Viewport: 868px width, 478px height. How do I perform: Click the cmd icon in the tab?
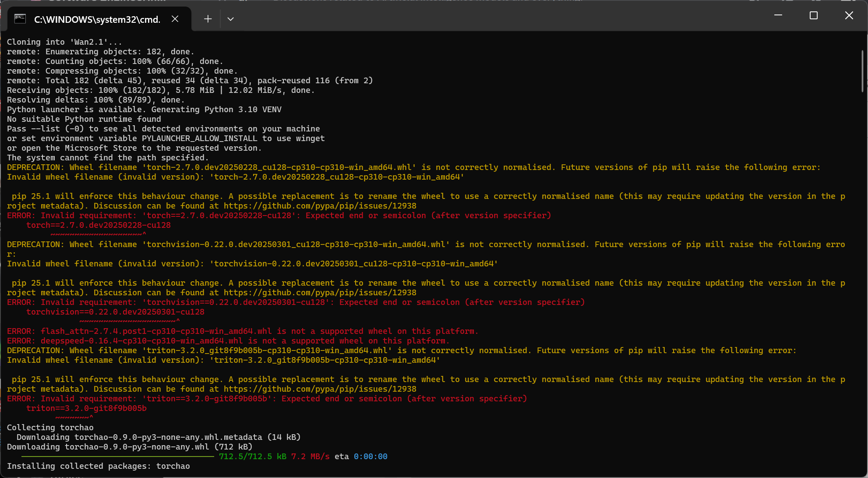pos(20,19)
